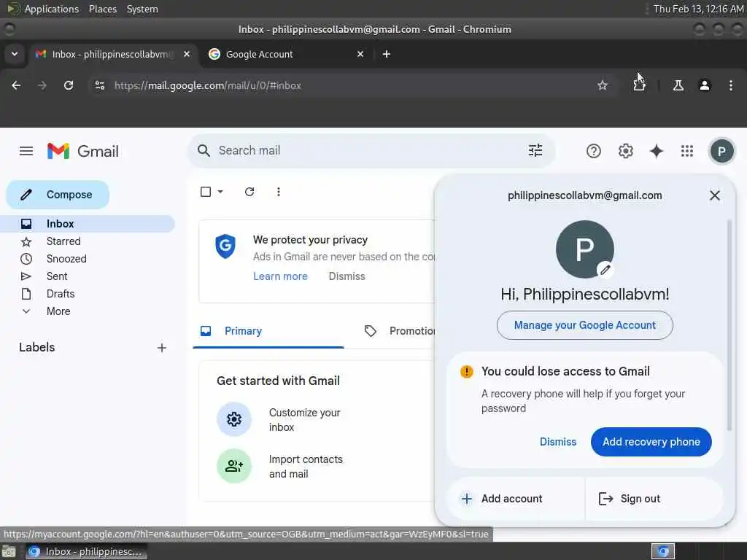Image resolution: width=747 pixels, height=560 pixels.
Task: Dismiss the privacy notice
Action: tap(347, 276)
